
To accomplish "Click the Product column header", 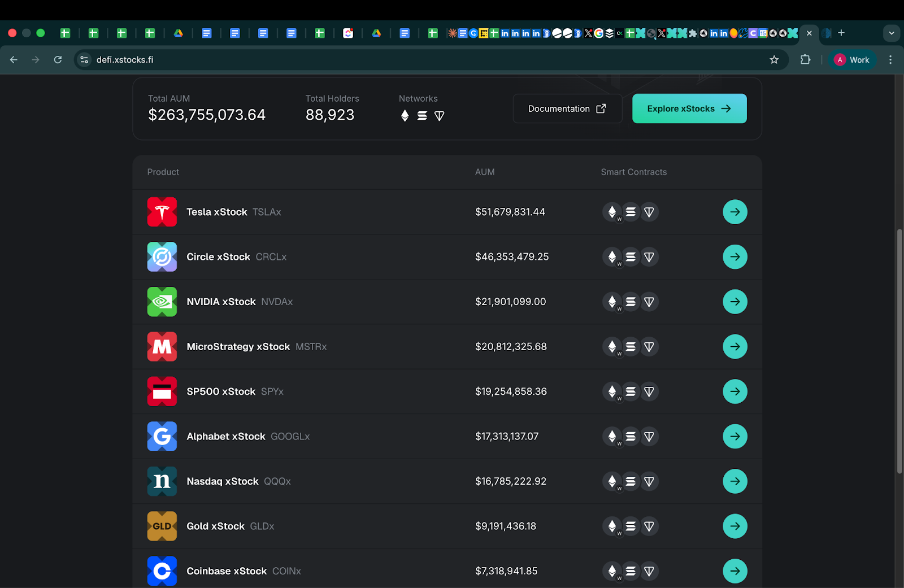I will [163, 172].
